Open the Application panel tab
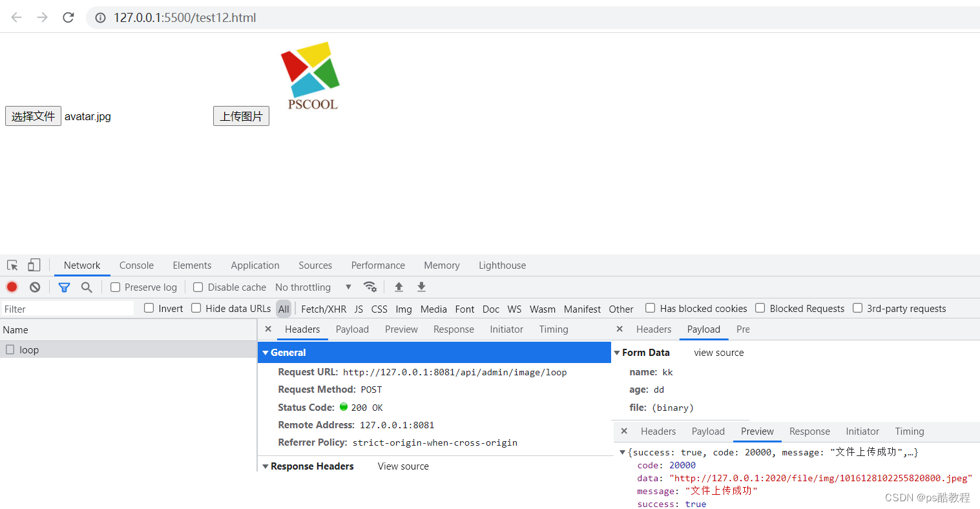Image resolution: width=980 pixels, height=509 pixels. tap(255, 265)
